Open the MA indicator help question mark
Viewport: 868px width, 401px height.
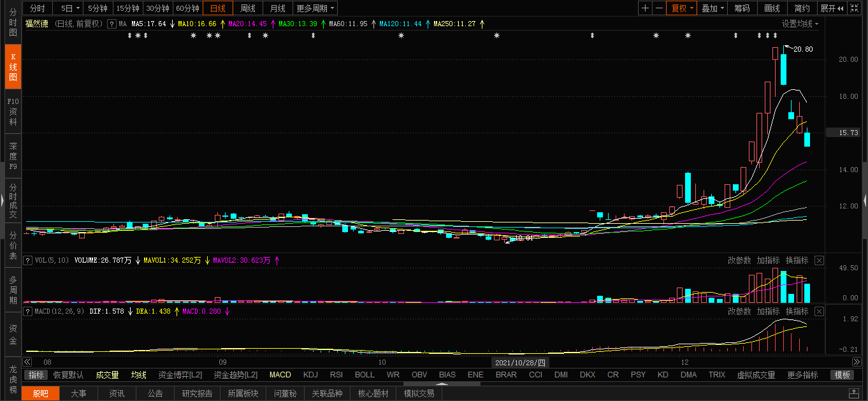[112, 24]
